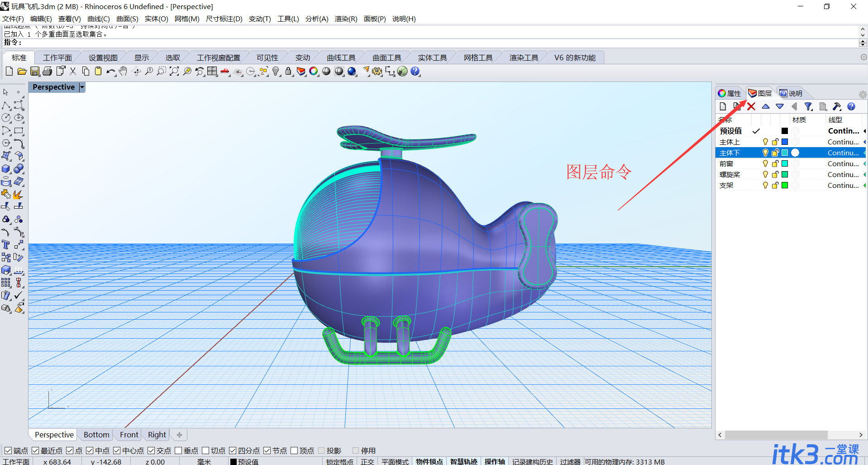Click the material circle of 主体下 layer
This screenshot has height=465, width=868.
tap(795, 153)
